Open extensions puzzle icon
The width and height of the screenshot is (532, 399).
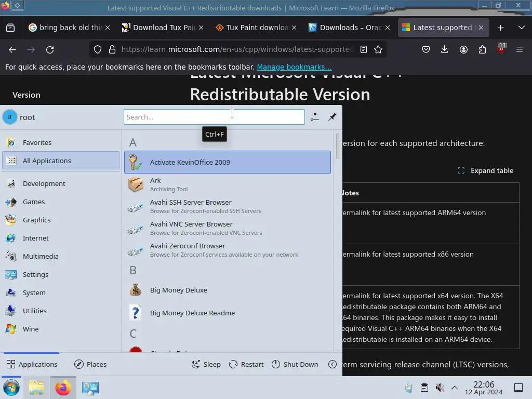click(x=482, y=49)
